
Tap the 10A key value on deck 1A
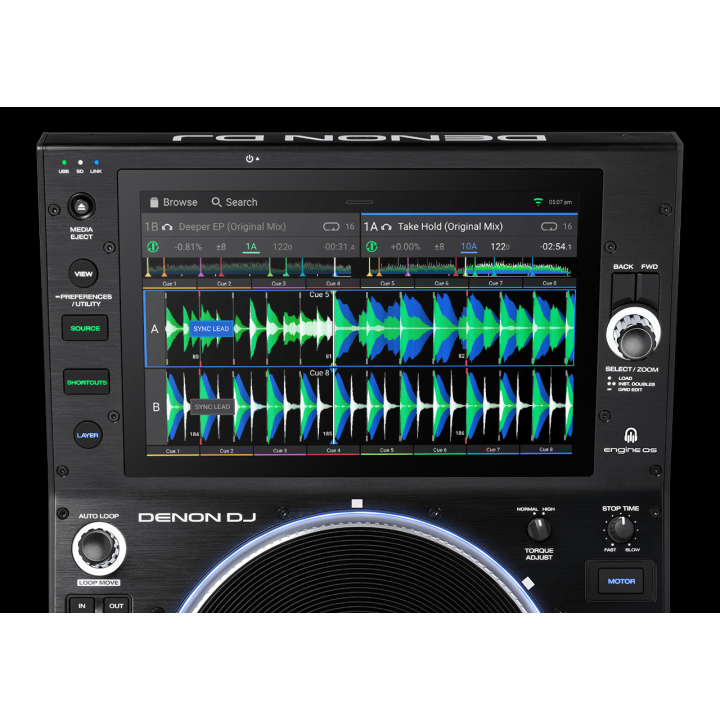(x=469, y=247)
